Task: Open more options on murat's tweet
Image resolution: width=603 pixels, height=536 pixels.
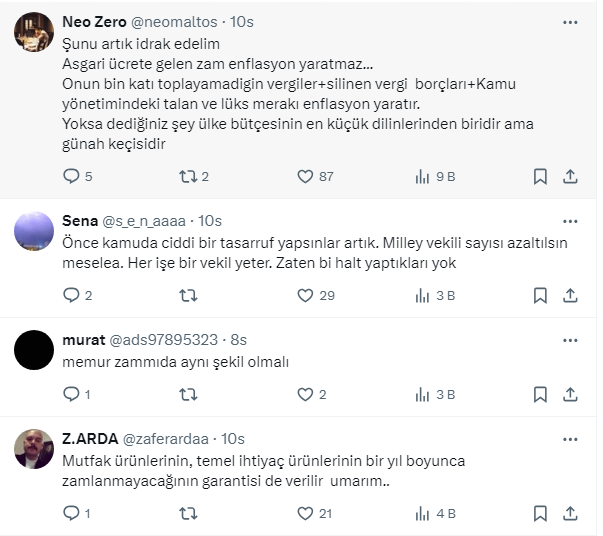Action: tap(570, 340)
